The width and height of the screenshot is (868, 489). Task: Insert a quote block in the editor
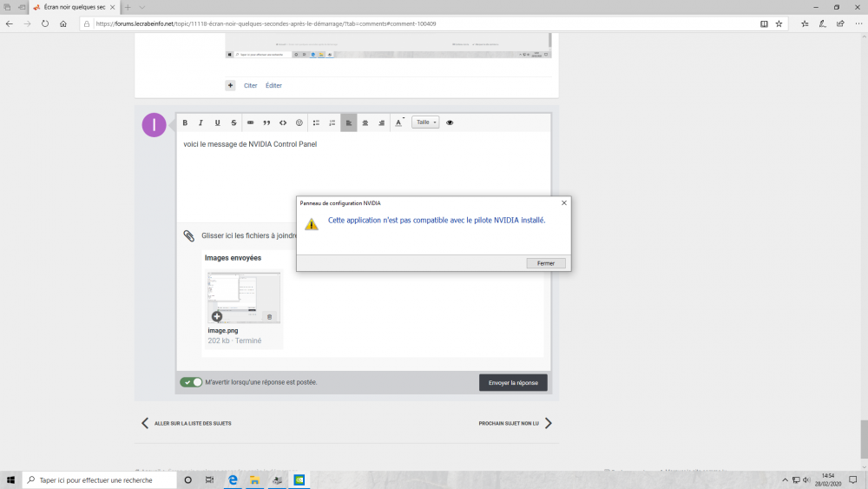point(266,122)
